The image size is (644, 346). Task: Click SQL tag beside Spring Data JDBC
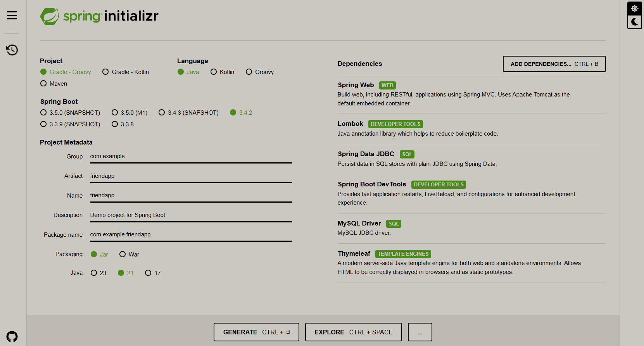[407, 155]
